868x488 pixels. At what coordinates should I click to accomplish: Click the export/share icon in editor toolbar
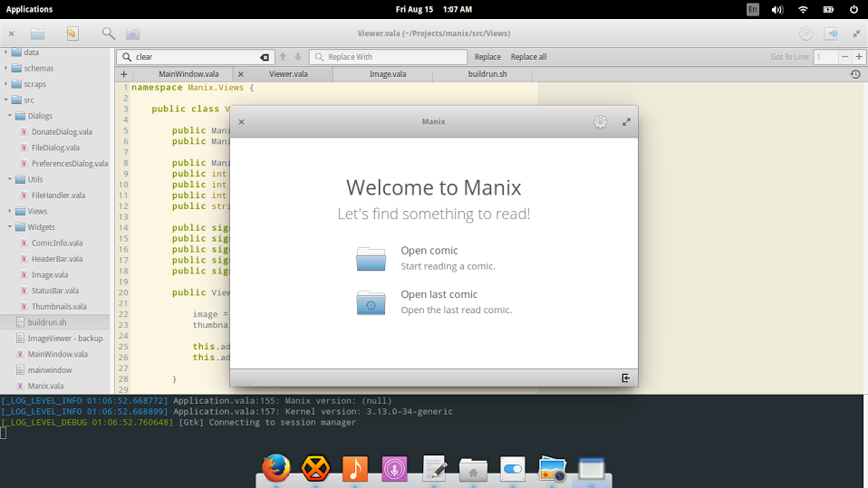(831, 33)
